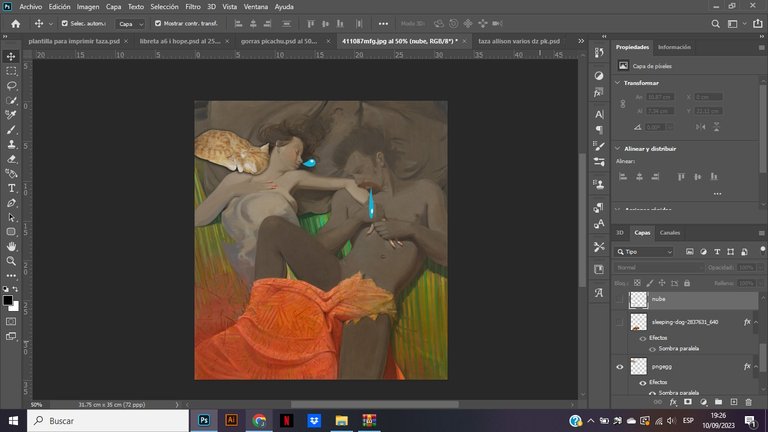Image resolution: width=768 pixels, height=432 pixels.
Task: Collapse effects of sleeping-dog layer
Action: (x=756, y=322)
